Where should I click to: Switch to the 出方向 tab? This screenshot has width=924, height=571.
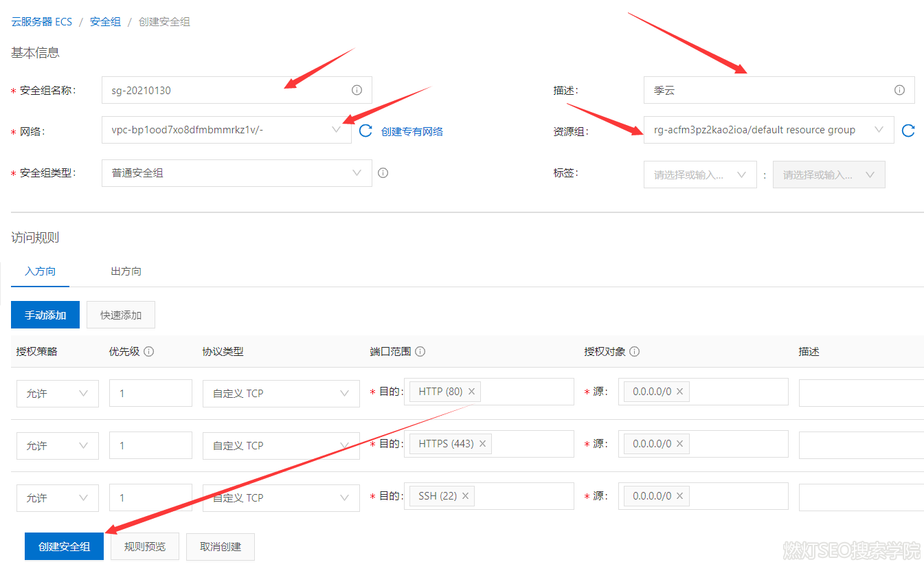[126, 271]
